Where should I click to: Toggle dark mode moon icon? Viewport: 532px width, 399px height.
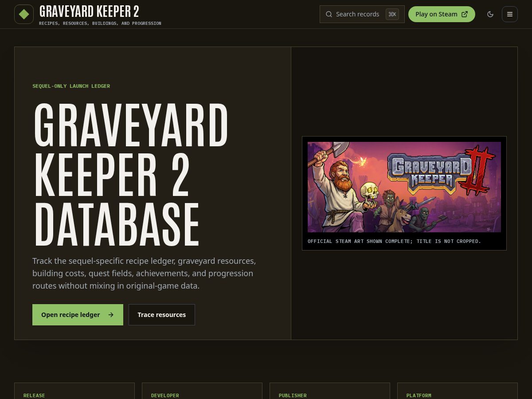(x=490, y=14)
